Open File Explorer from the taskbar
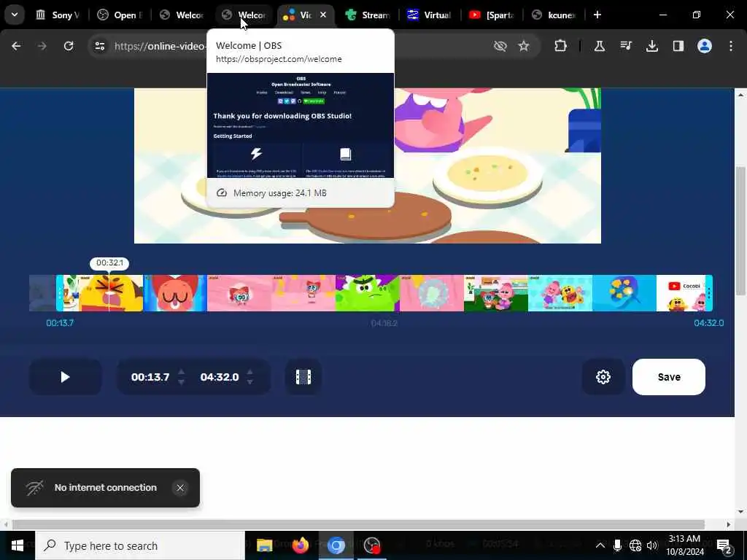 264,545
